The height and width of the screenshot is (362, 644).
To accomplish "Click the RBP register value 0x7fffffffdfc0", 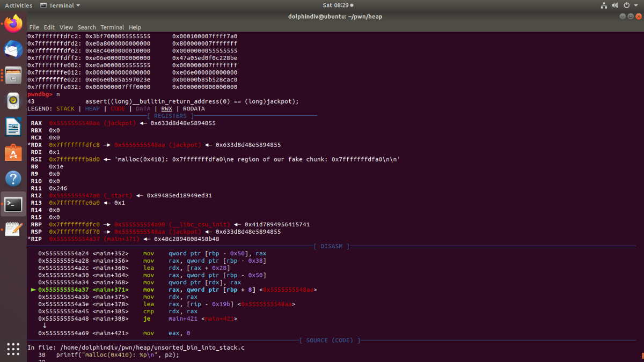I will coord(74,225).
